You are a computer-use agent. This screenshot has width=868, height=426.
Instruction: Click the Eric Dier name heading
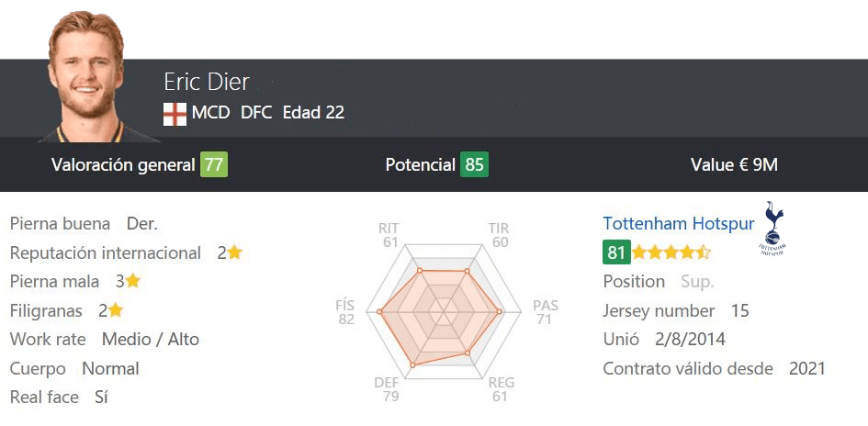tap(207, 82)
